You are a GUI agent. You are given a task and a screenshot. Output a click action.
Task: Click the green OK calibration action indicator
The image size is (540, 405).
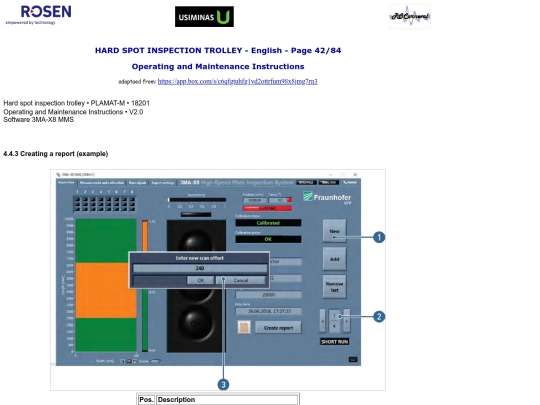click(x=268, y=239)
